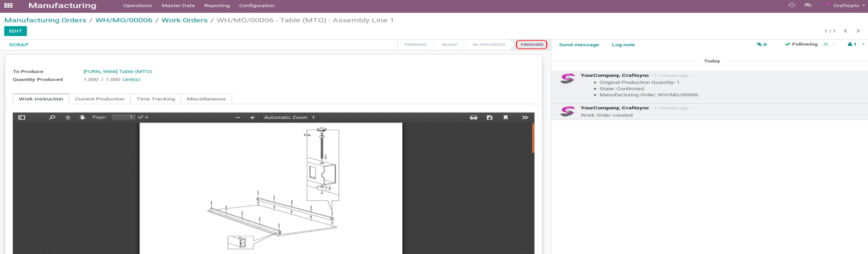Open the apps grid menu
Screen dimensions: 868x254
tap(8, 6)
